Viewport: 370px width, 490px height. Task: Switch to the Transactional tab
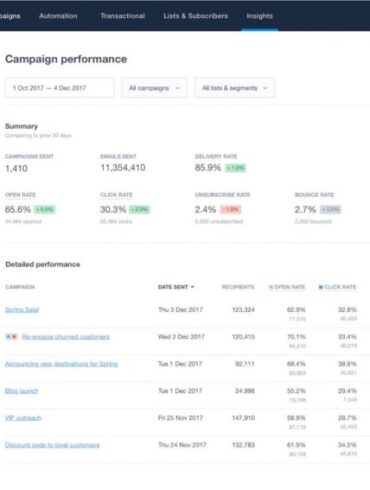click(x=123, y=16)
